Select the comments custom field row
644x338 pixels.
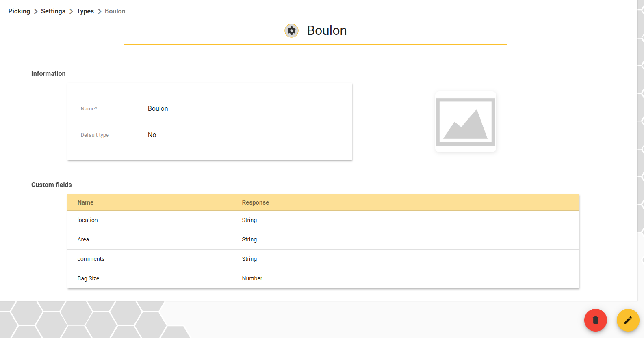(323, 259)
